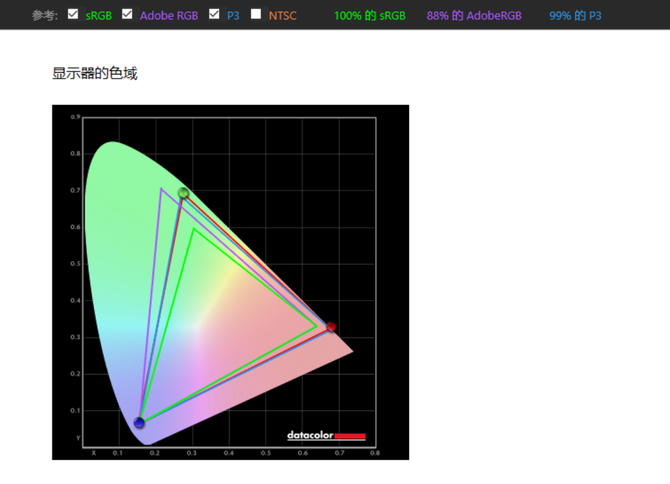This screenshot has height=484, width=670.
Task: Click the orange NTSC label
Action: point(282,16)
